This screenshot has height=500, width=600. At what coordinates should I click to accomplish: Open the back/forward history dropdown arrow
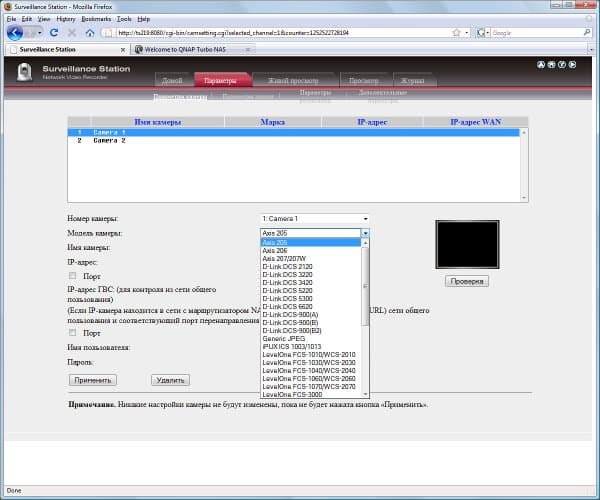39,33
